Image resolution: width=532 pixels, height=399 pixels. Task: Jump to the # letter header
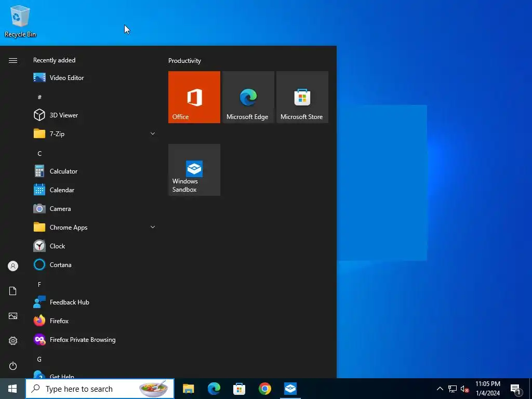pyautogui.click(x=39, y=97)
